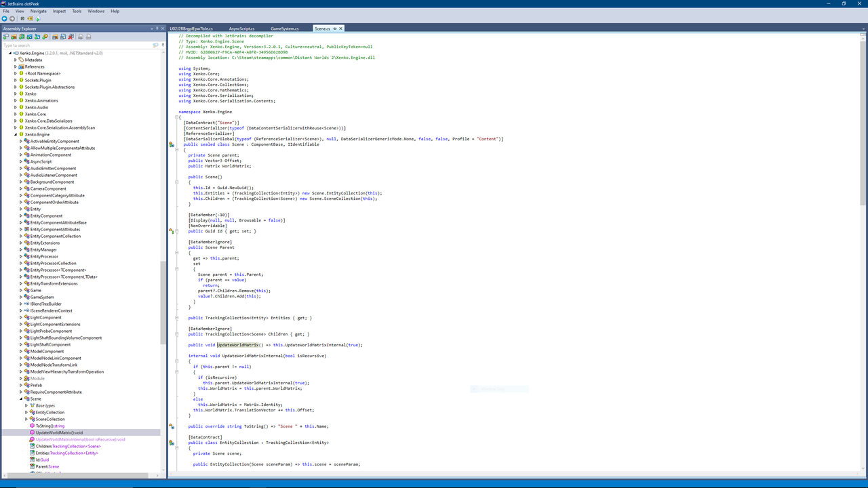The image size is (868, 488).
Task: Collapse the Scene class node
Action: point(21,399)
